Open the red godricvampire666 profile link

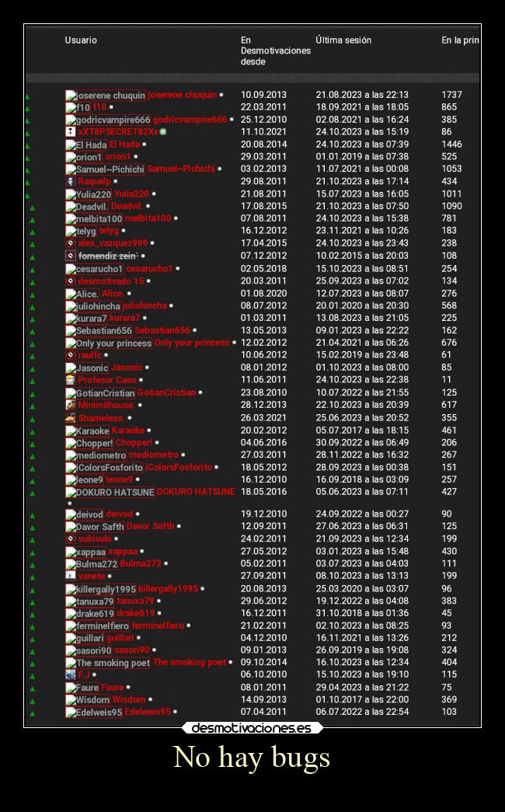[190, 120]
